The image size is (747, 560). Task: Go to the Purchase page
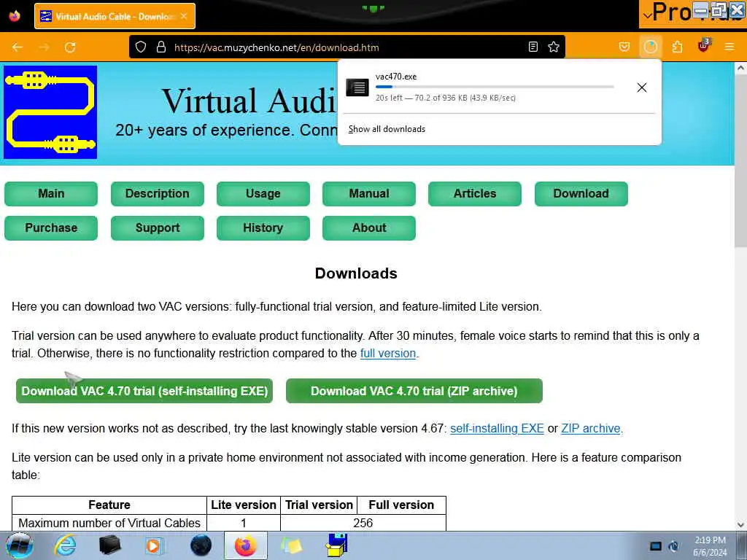click(51, 228)
